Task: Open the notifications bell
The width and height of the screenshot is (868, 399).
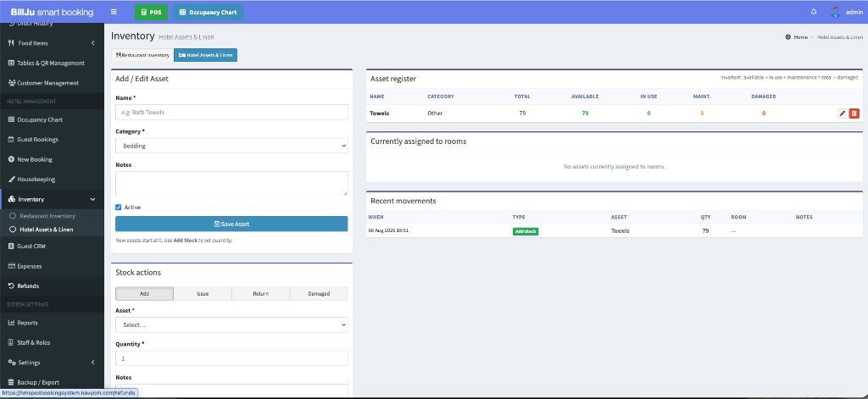Action: click(x=813, y=12)
